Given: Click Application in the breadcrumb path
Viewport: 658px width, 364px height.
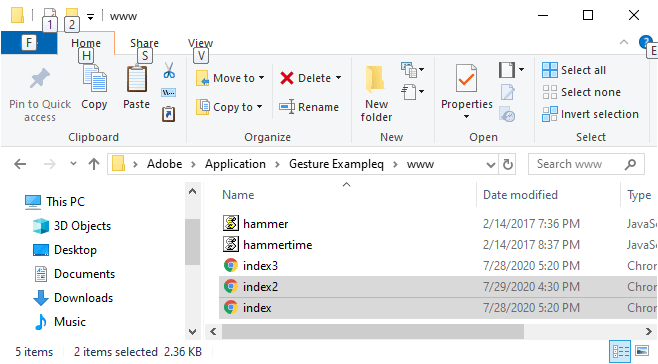Looking at the screenshot, I should point(235,164).
